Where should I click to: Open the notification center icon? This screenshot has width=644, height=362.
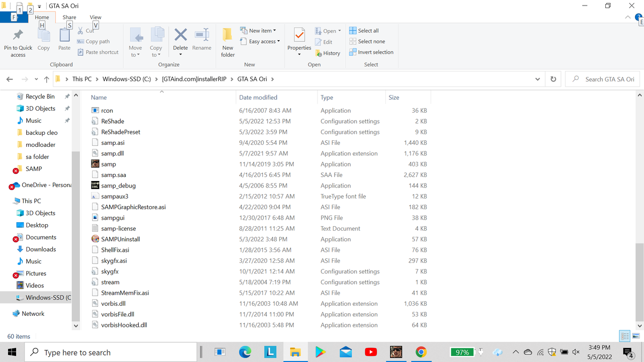point(628,352)
